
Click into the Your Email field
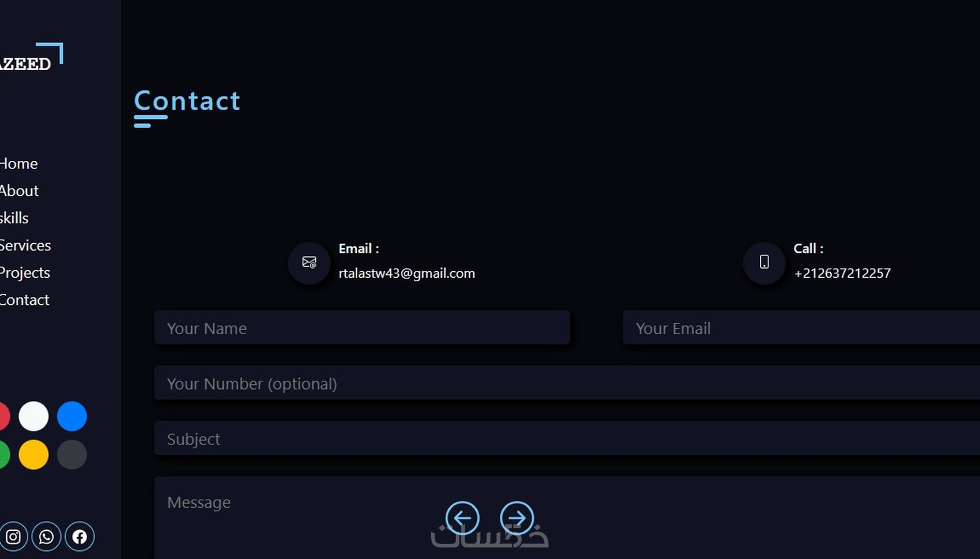pyautogui.click(x=801, y=328)
